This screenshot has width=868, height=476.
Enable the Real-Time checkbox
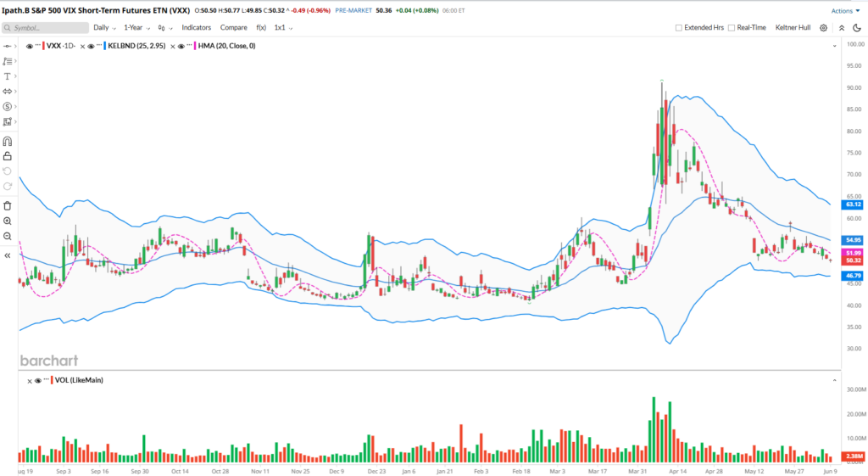pyautogui.click(x=731, y=27)
